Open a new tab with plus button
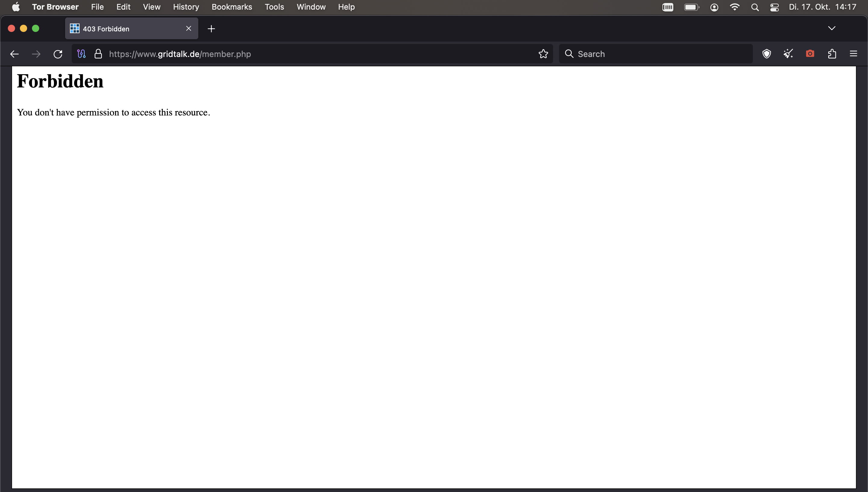 click(212, 29)
